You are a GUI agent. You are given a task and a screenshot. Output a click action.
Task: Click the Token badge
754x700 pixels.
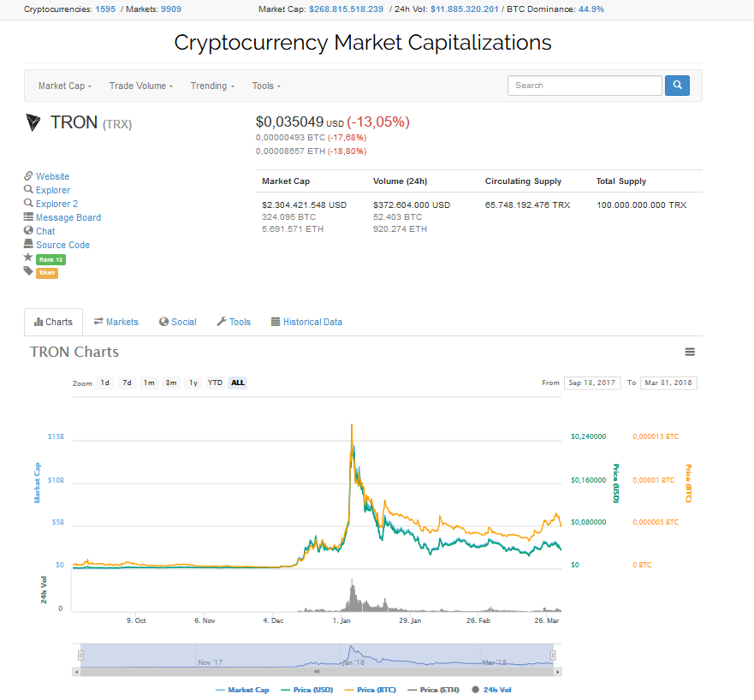(47, 273)
